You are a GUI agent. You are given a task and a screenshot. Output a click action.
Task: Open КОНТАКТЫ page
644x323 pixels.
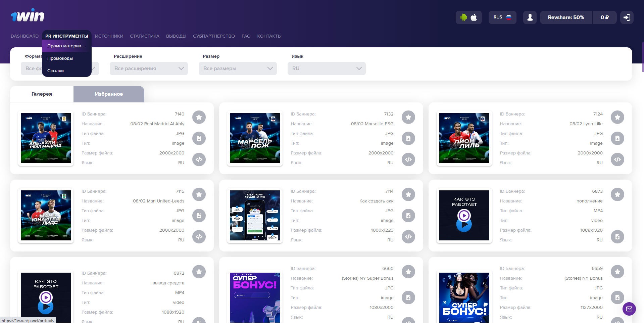[x=269, y=36]
